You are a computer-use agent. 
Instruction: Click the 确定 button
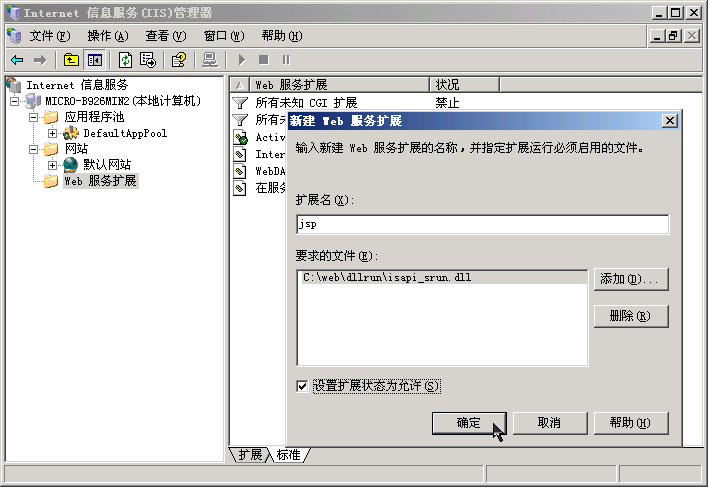coord(469,423)
